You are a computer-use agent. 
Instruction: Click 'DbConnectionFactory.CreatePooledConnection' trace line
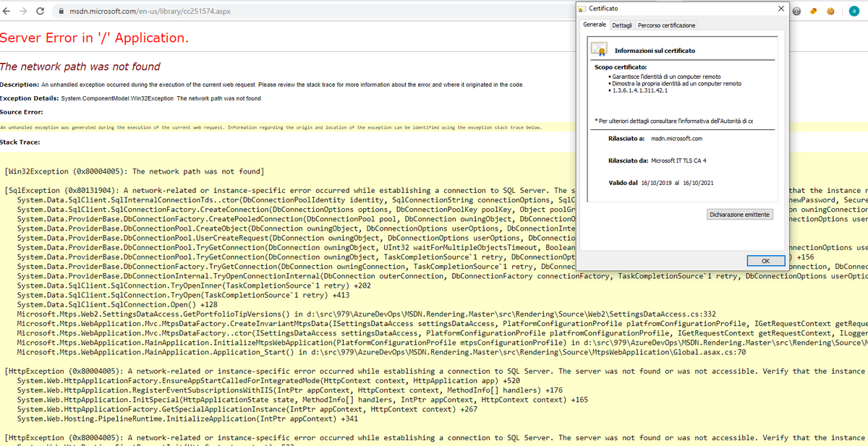coord(296,218)
